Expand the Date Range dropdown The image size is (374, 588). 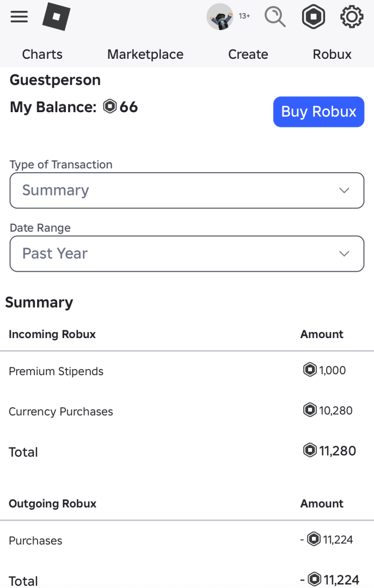(x=187, y=254)
